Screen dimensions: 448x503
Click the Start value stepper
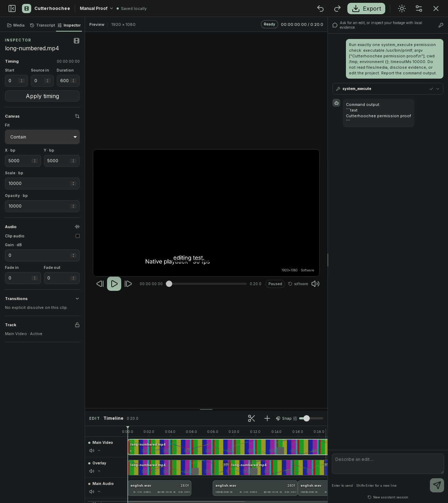[x=22, y=81]
